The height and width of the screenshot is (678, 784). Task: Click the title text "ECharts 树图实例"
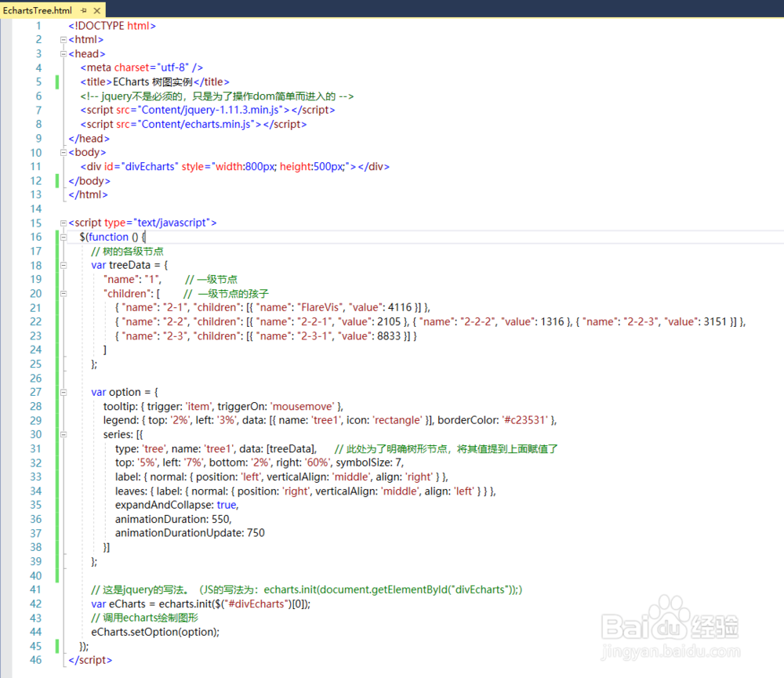pos(153,82)
